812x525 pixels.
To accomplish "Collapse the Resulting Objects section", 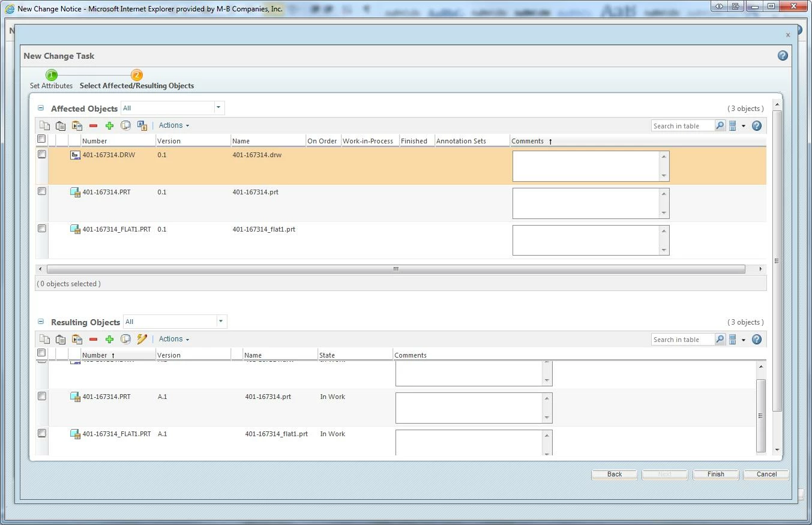I will (x=41, y=322).
